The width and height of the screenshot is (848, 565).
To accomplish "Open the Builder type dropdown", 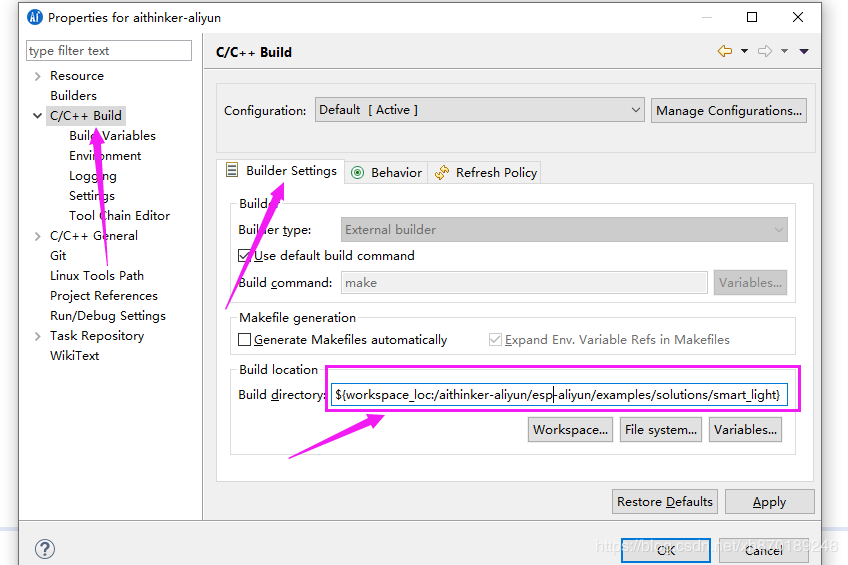I will point(564,230).
